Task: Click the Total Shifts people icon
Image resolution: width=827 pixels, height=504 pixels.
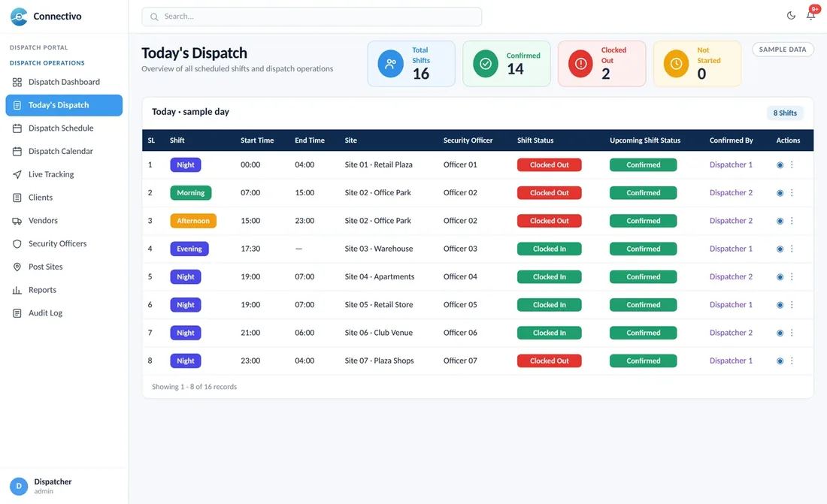Action: pyautogui.click(x=390, y=64)
